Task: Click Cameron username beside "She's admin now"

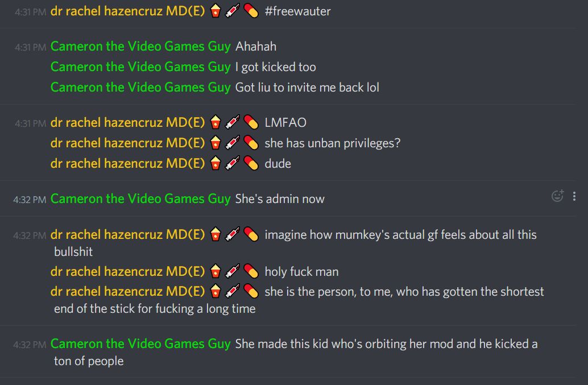Action: tap(140, 198)
